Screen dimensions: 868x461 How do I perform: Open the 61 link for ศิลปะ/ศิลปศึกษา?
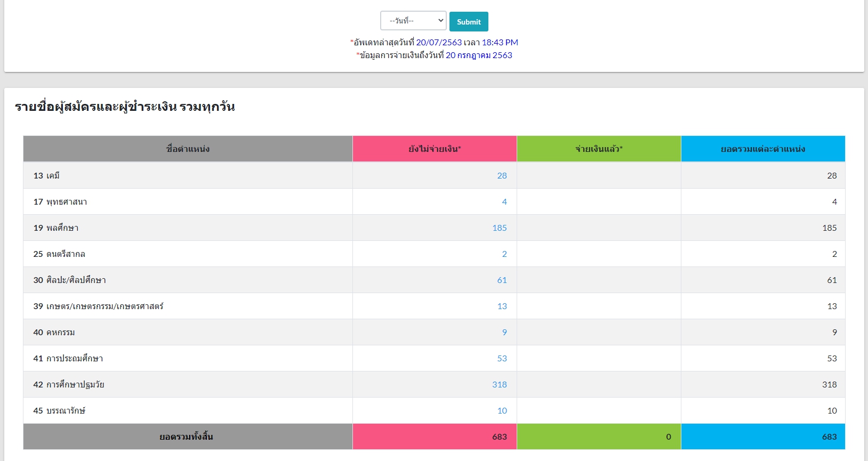502,280
